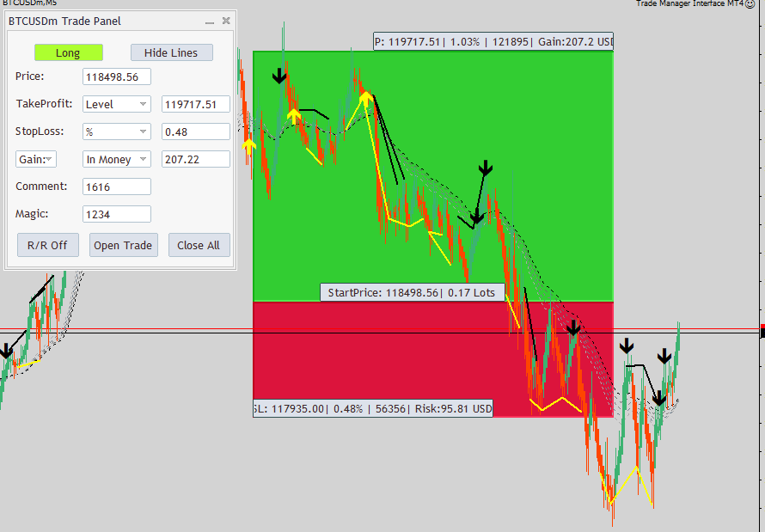Viewport: 765px width, 532px height.
Task: Minimize the BTCUSDm Trade Panel
Action: (210, 21)
